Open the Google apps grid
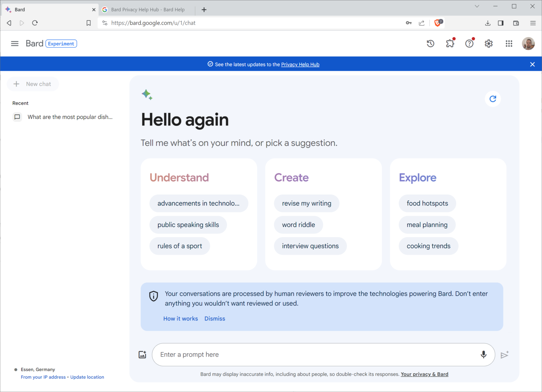This screenshot has width=542, height=392. click(509, 44)
